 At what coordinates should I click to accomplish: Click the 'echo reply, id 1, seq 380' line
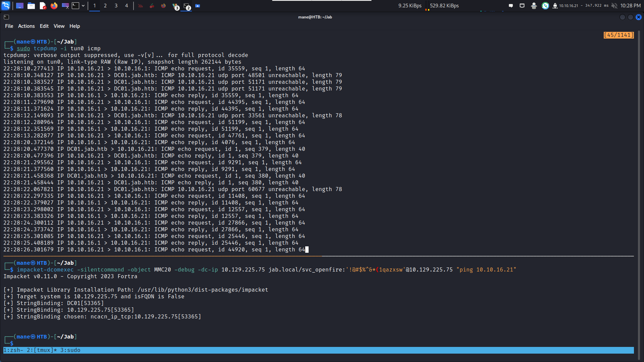click(151, 183)
